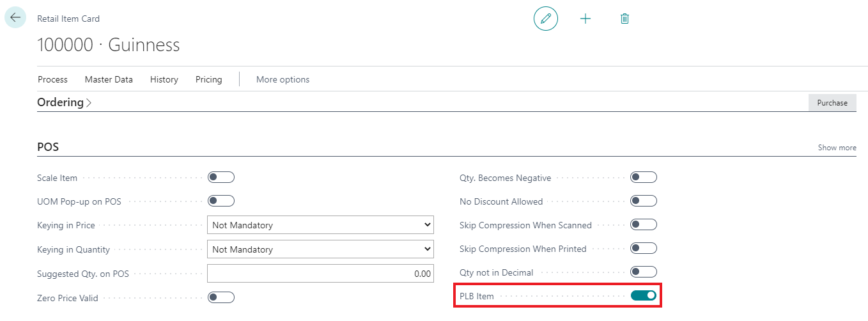Open the Master Data menu
Viewport: 868px width, 321px height.
click(109, 79)
